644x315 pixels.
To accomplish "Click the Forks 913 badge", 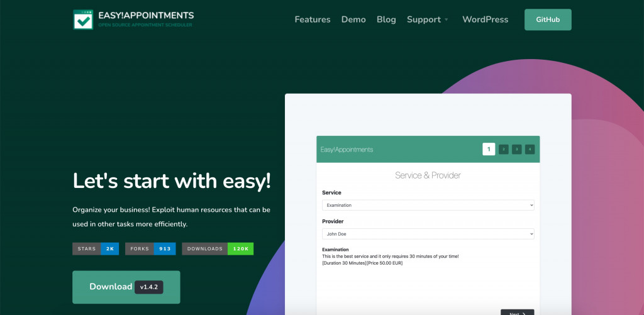I will point(150,248).
